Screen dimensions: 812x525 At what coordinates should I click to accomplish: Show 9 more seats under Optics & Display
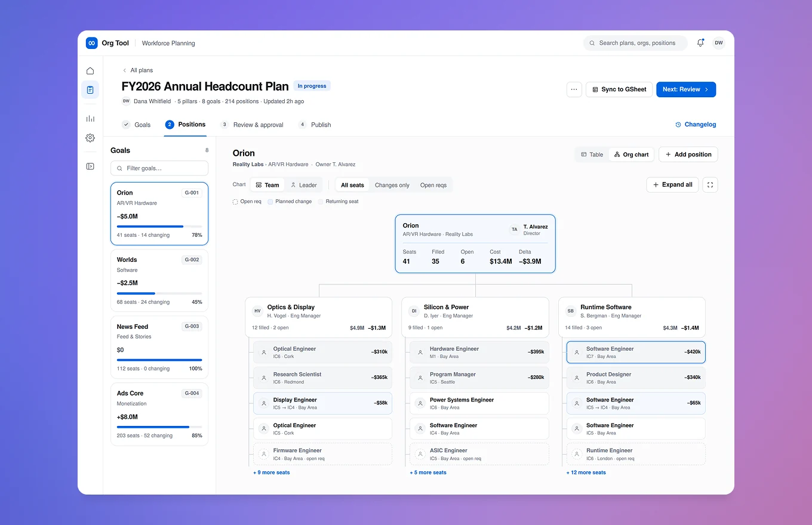point(272,472)
